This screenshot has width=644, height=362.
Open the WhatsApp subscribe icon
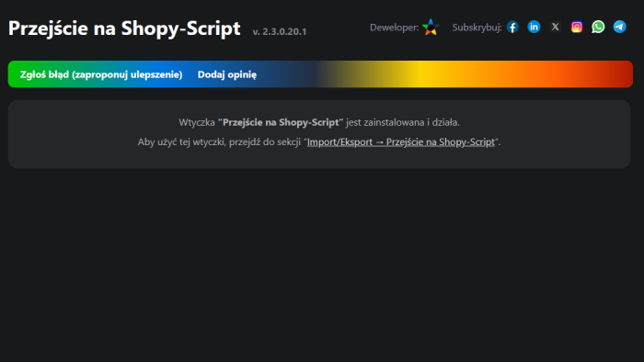coord(598,27)
